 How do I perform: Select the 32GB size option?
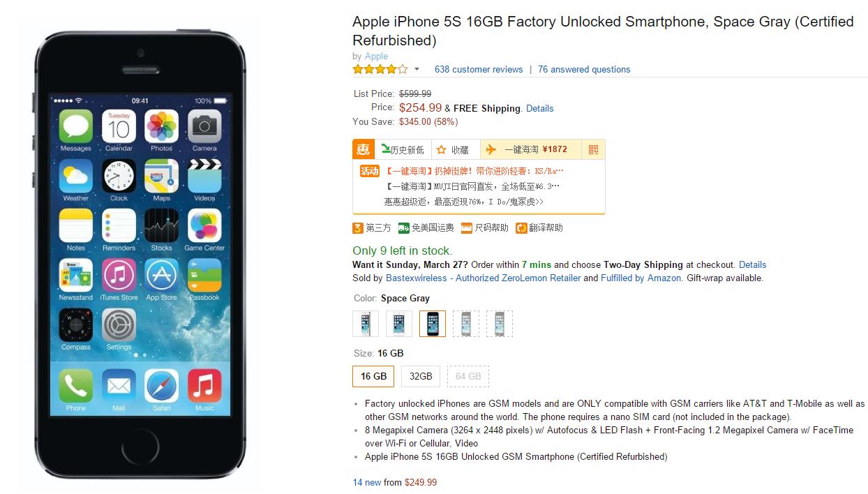click(x=421, y=376)
